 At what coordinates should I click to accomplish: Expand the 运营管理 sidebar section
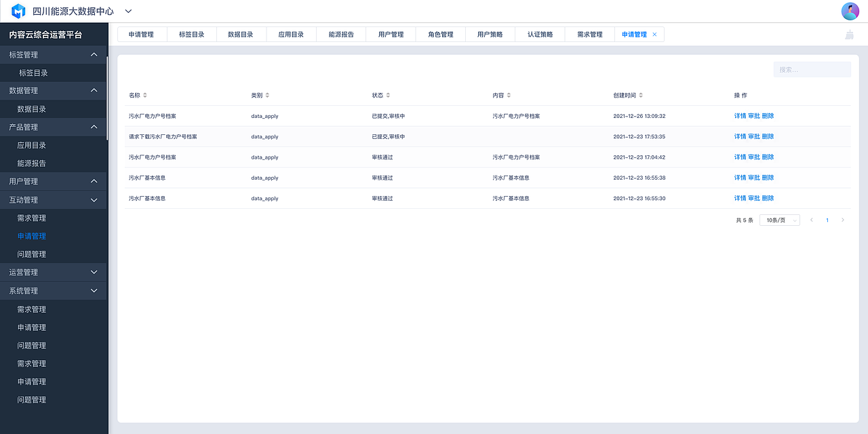[94, 272]
